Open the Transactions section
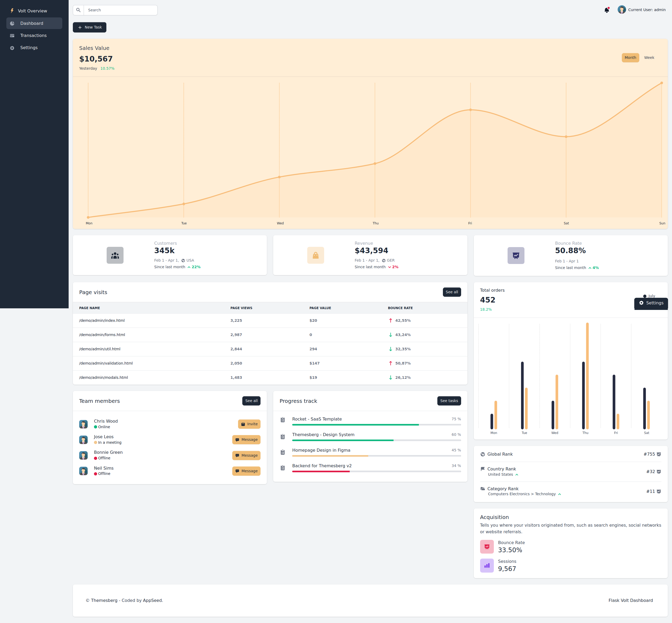 (x=33, y=35)
